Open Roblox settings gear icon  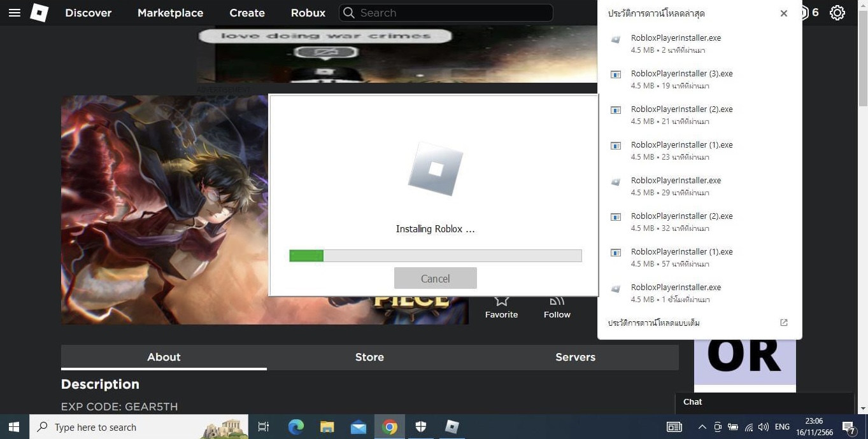click(837, 13)
